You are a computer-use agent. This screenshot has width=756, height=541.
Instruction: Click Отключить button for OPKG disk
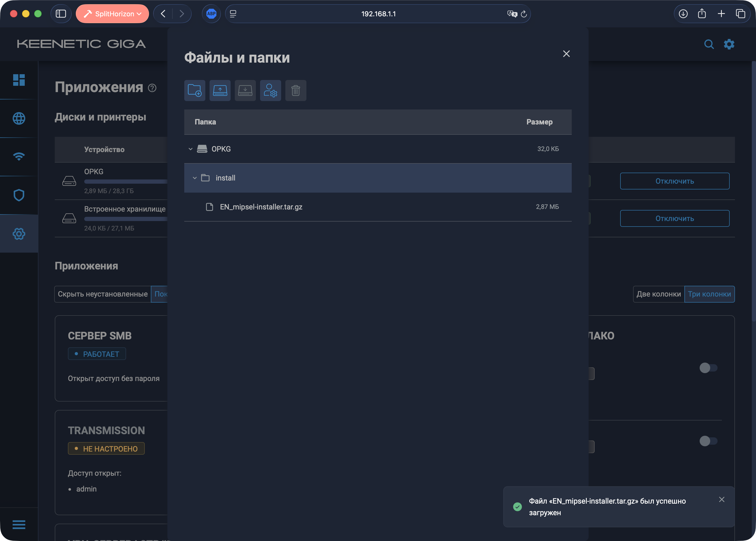point(675,181)
